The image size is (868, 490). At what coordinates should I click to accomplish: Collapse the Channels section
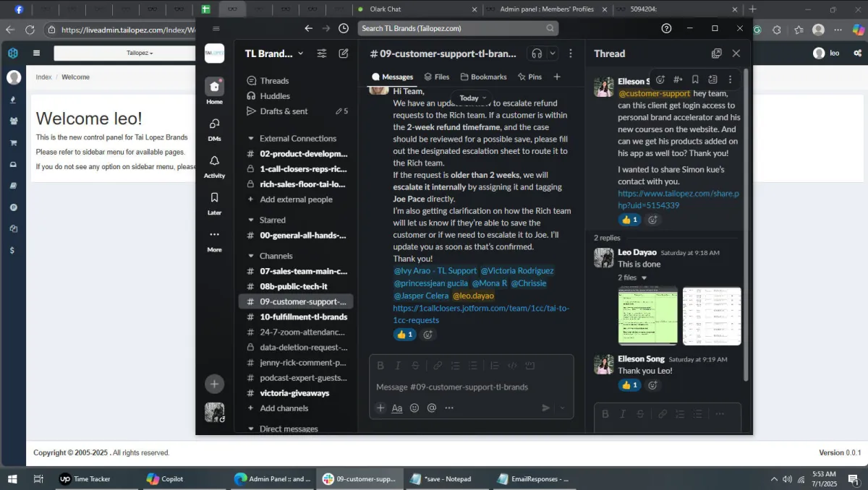[x=251, y=256]
